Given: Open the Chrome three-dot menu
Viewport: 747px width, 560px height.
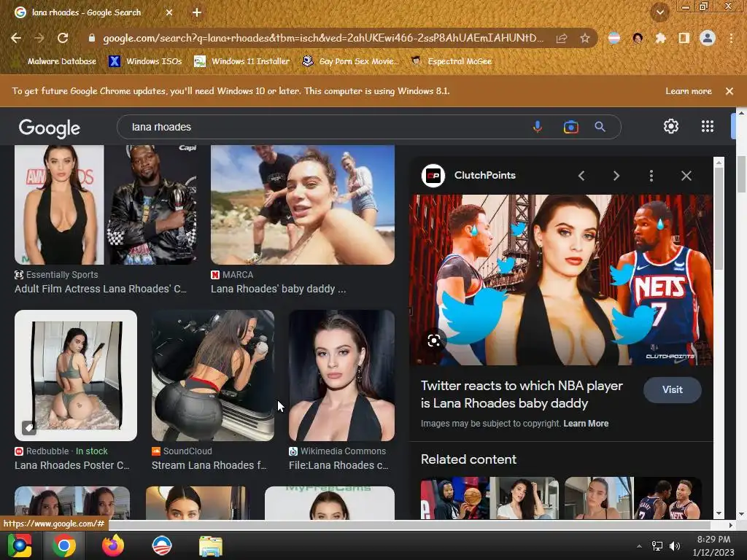Looking at the screenshot, I should [x=731, y=38].
